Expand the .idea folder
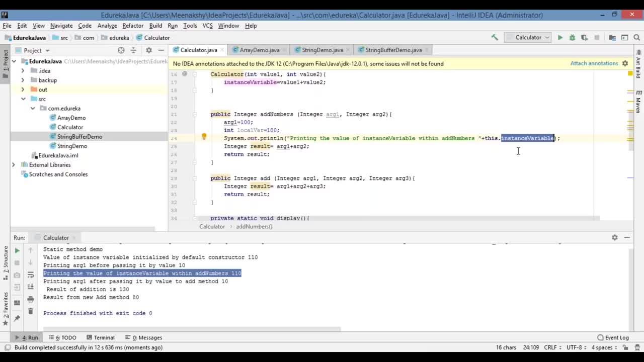 point(23,71)
